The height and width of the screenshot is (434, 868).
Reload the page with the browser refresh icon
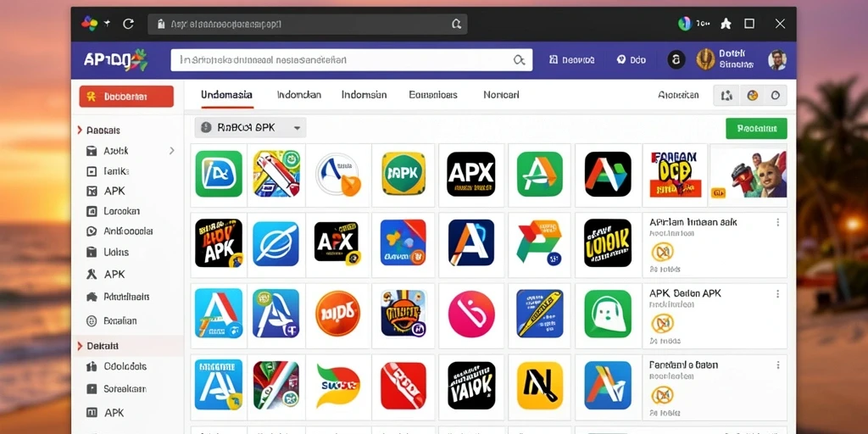pos(129,24)
